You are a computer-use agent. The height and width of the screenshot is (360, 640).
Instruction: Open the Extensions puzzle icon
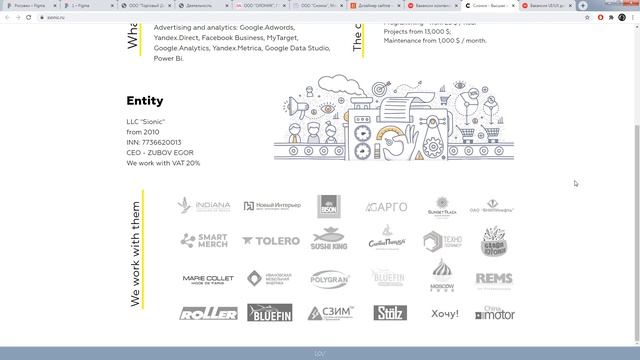(x=611, y=18)
